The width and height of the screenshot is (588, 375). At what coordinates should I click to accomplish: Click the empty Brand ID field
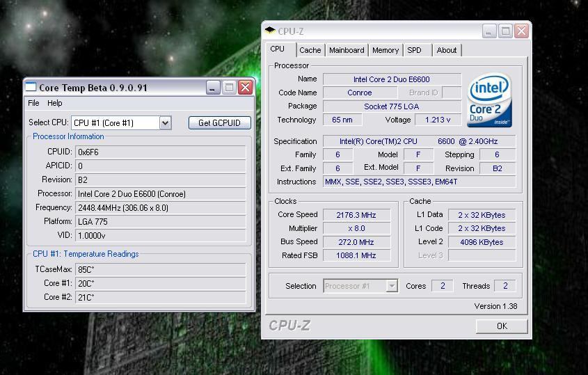click(452, 93)
